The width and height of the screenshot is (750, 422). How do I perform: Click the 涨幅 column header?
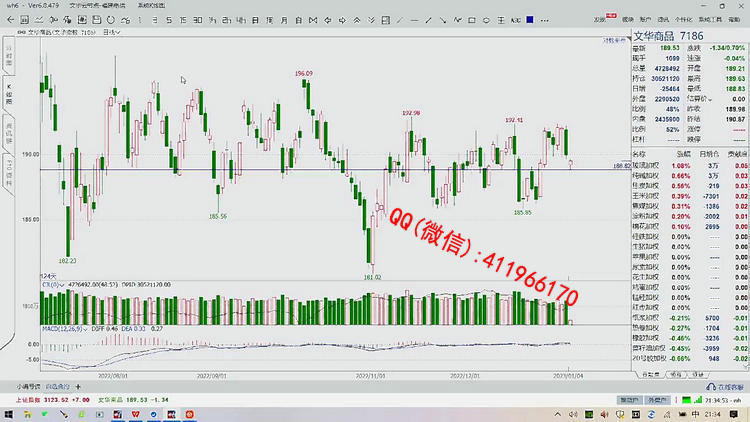point(684,154)
